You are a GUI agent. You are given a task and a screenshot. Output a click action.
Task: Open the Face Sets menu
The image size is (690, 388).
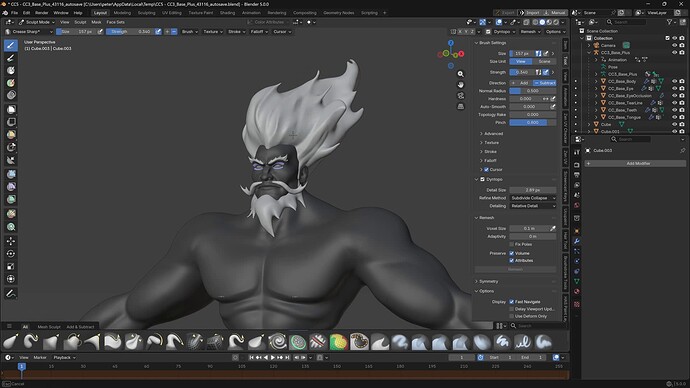(115, 22)
